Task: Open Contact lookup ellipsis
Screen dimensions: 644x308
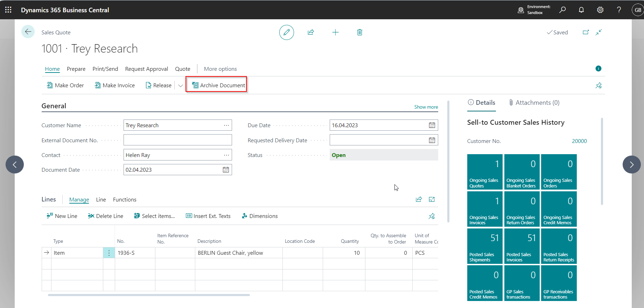Action: pos(226,155)
